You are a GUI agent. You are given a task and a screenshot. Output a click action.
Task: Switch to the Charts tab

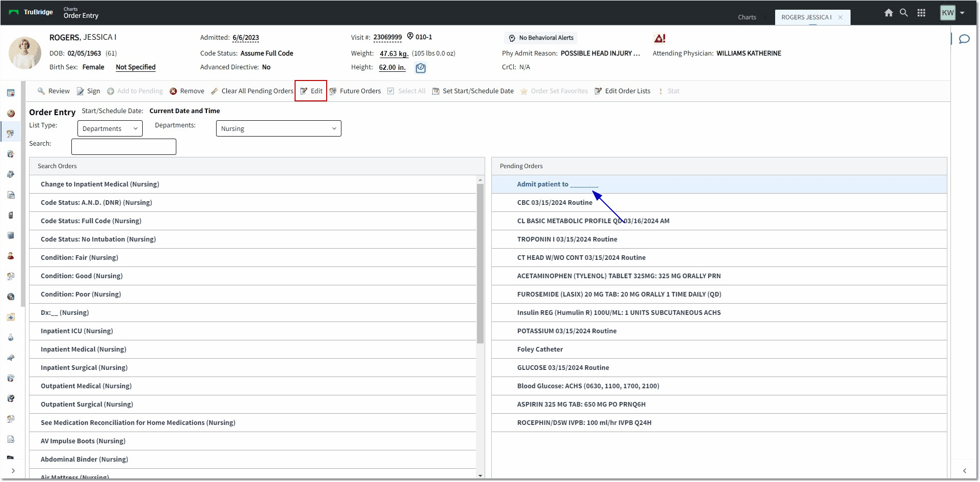[x=747, y=17]
